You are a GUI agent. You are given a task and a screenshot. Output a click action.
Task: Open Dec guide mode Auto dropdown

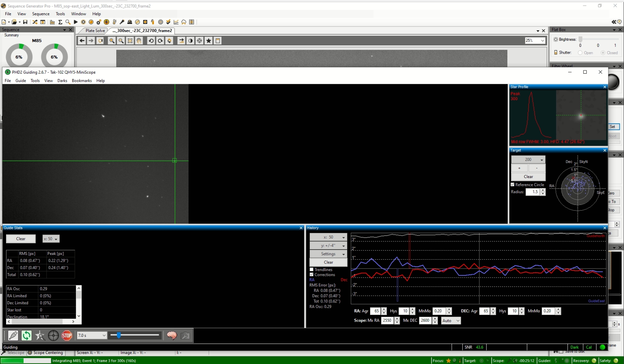451,321
